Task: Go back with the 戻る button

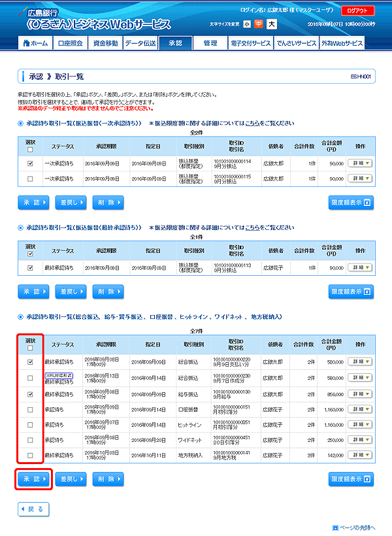Action: coord(33,509)
